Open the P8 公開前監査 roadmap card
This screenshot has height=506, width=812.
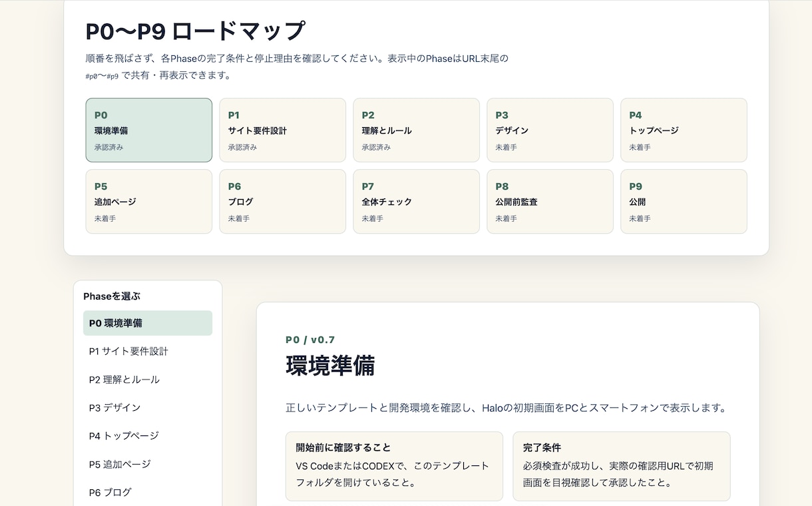coord(550,201)
